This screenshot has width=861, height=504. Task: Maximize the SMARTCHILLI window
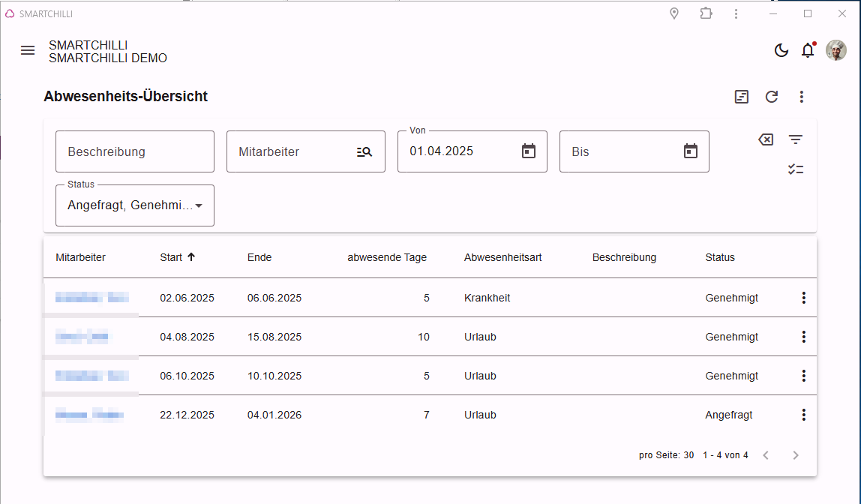(808, 13)
